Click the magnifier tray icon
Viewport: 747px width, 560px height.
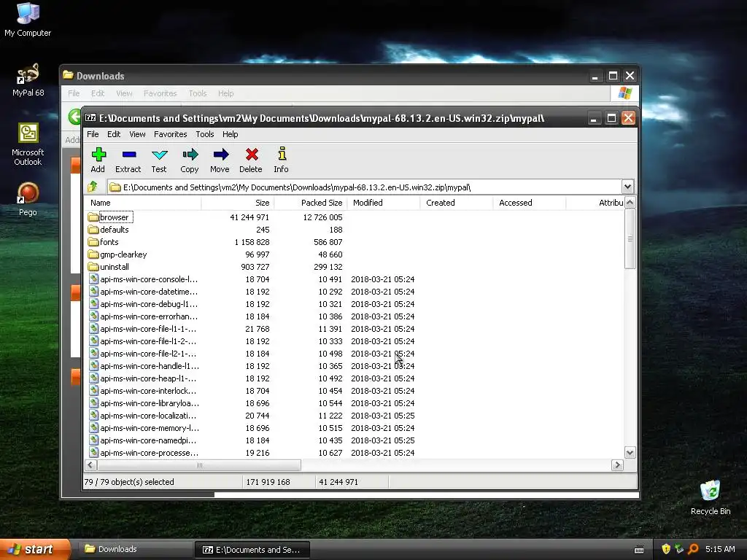coord(693,549)
